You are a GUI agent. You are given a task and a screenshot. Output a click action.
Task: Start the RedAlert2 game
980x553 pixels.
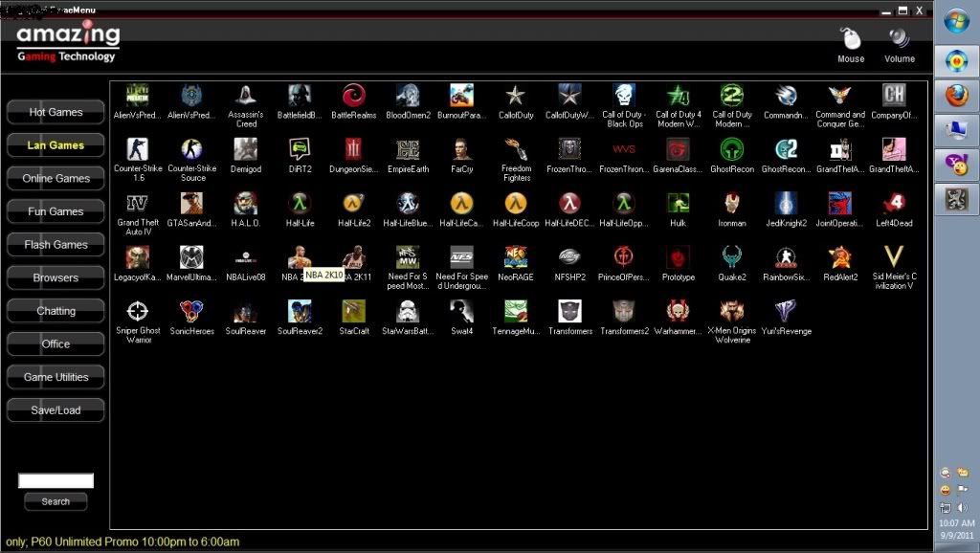tap(840, 257)
